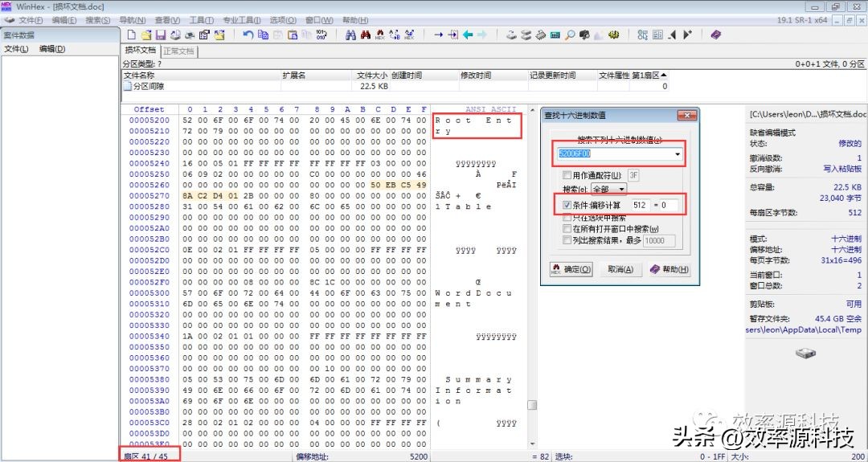Tick the 只在选块中搜索 checkbox
Image resolution: width=868 pixels, height=462 pixels.
pyautogui.click(x=567, y=218)
